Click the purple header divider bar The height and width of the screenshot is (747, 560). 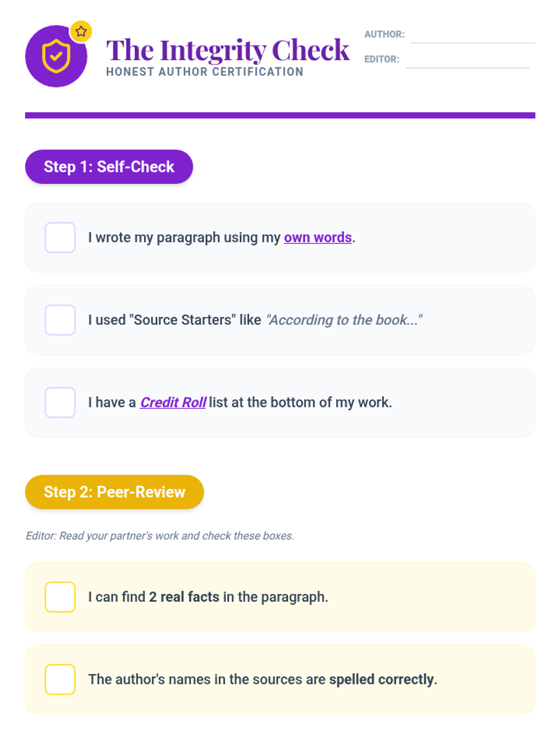280,115
